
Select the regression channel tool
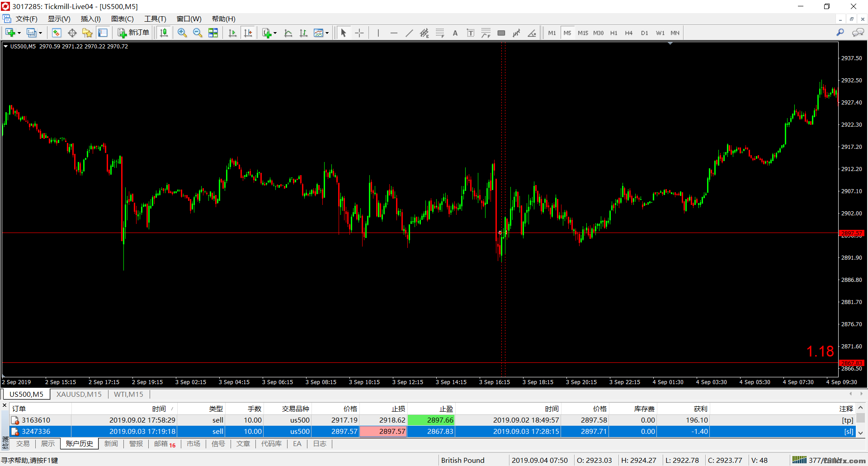pos(517,33)
